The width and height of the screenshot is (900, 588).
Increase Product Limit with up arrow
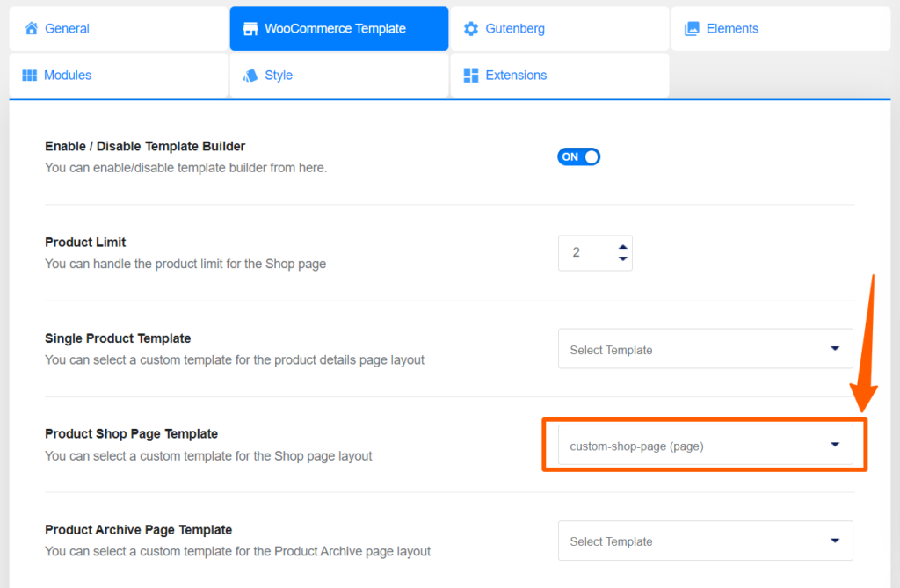623,247
